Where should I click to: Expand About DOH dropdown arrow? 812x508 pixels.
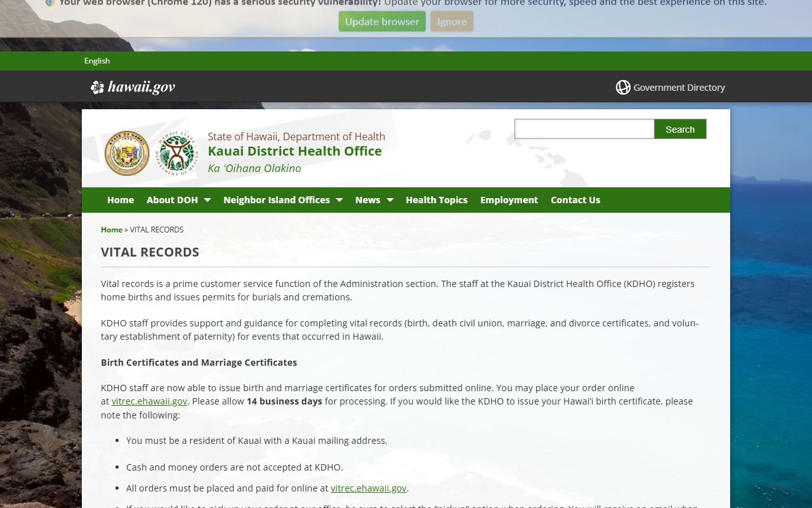207,200
